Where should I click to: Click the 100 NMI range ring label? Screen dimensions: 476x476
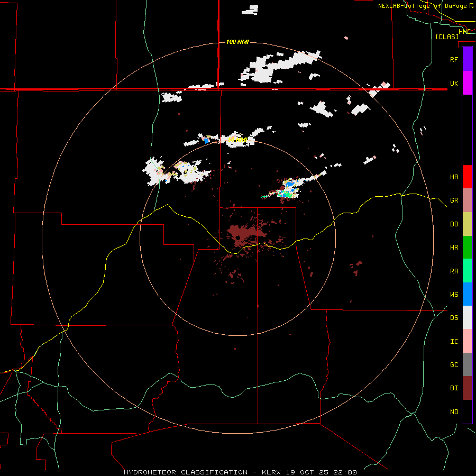coord(237,42)
